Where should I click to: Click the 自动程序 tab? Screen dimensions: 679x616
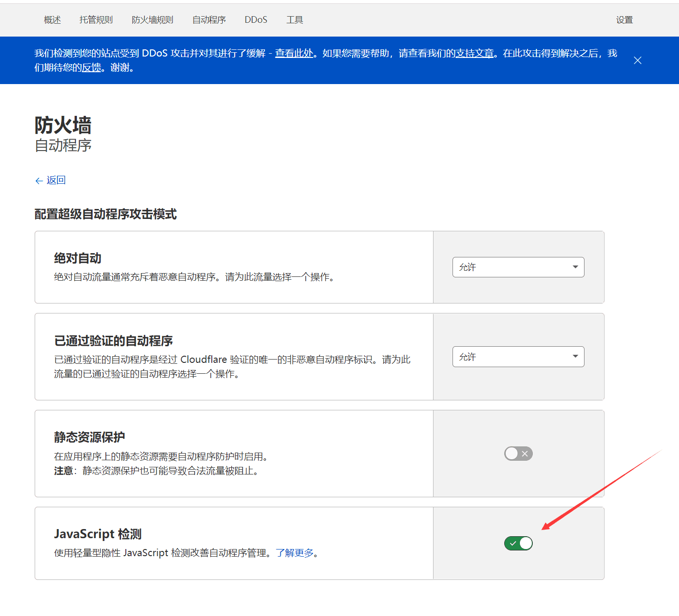[209, 20]
